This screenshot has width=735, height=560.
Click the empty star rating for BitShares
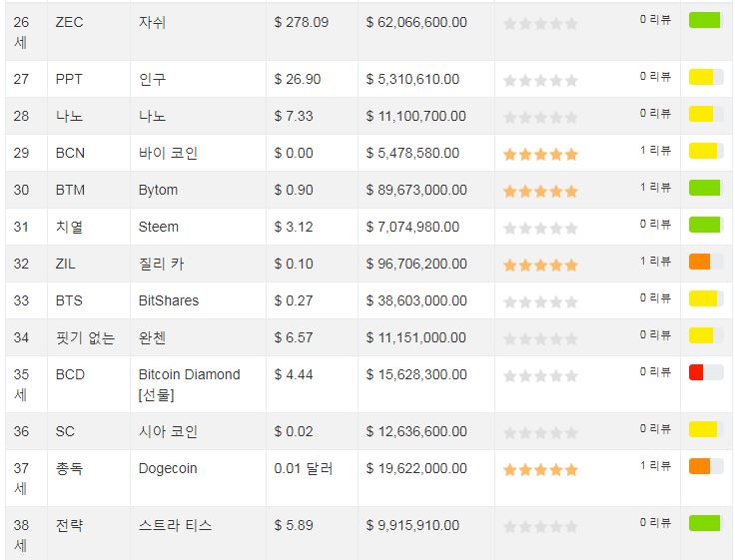click(x=540, y=301)
